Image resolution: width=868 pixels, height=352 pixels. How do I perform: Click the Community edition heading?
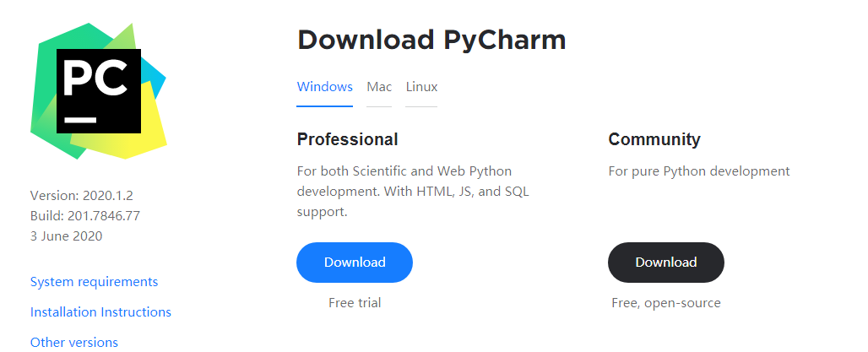[x=654, y=139]
